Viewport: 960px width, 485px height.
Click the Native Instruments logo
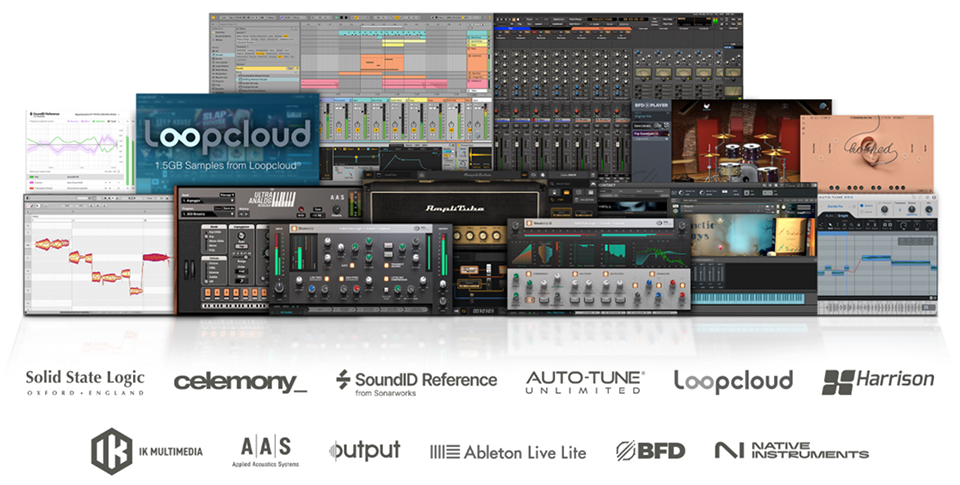(792, 451)
